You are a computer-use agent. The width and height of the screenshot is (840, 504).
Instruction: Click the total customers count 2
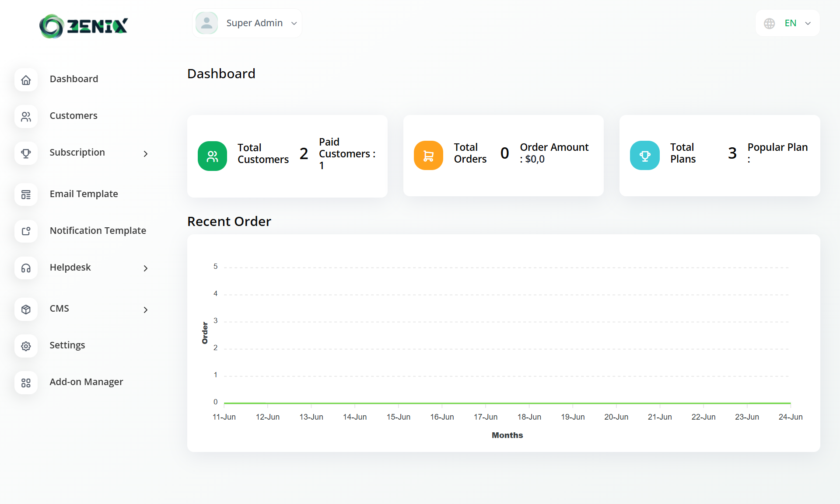pyautogui.click(x=304, y=154)
